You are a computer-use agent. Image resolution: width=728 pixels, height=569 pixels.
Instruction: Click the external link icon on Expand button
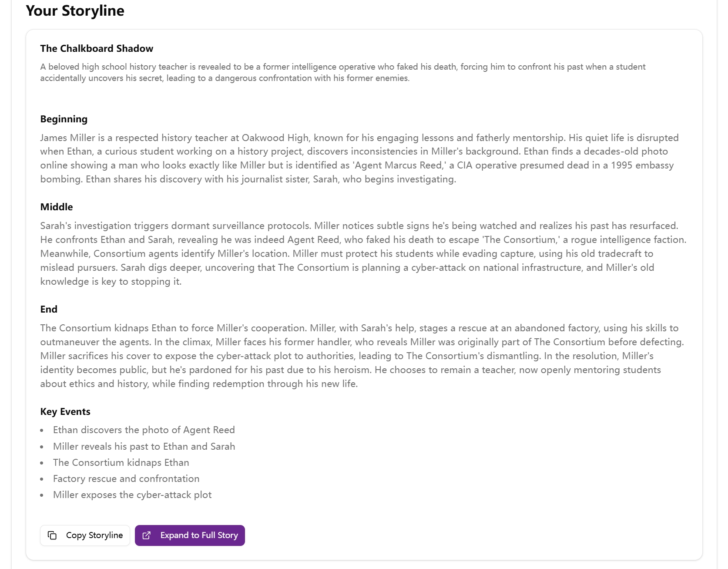tap(148, 535)
